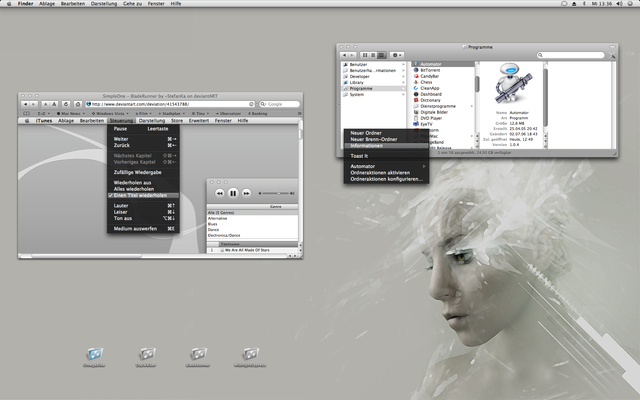Open the Erweitert menu in the pictured iTunes bar

(199, 121)
